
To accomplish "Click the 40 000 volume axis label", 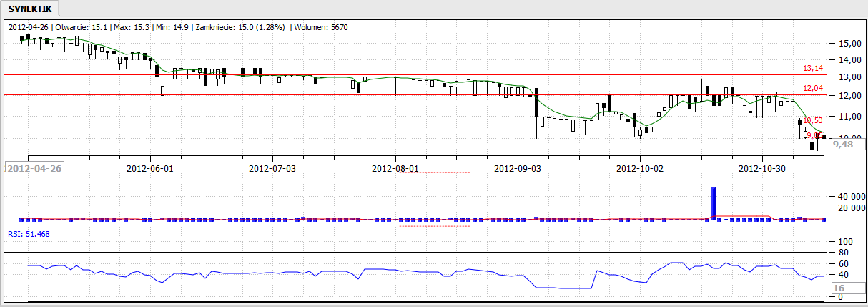I will coord(847,196).
